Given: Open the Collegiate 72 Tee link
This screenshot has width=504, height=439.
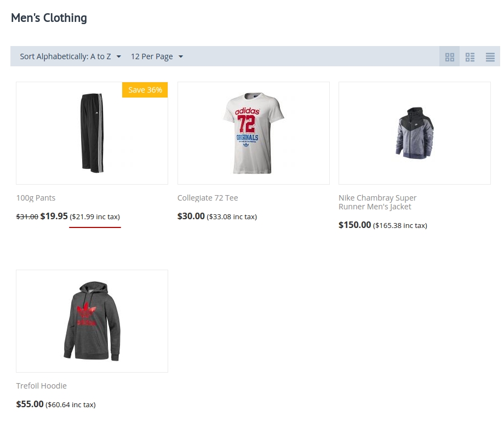Looking at the screenshot, I should click(x=208, y=198).
